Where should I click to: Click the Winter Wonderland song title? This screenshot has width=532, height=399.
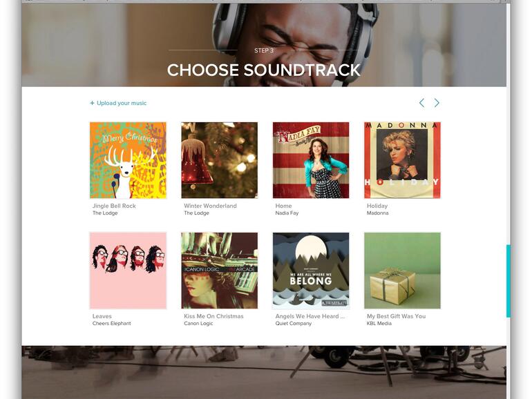(210, 206)
